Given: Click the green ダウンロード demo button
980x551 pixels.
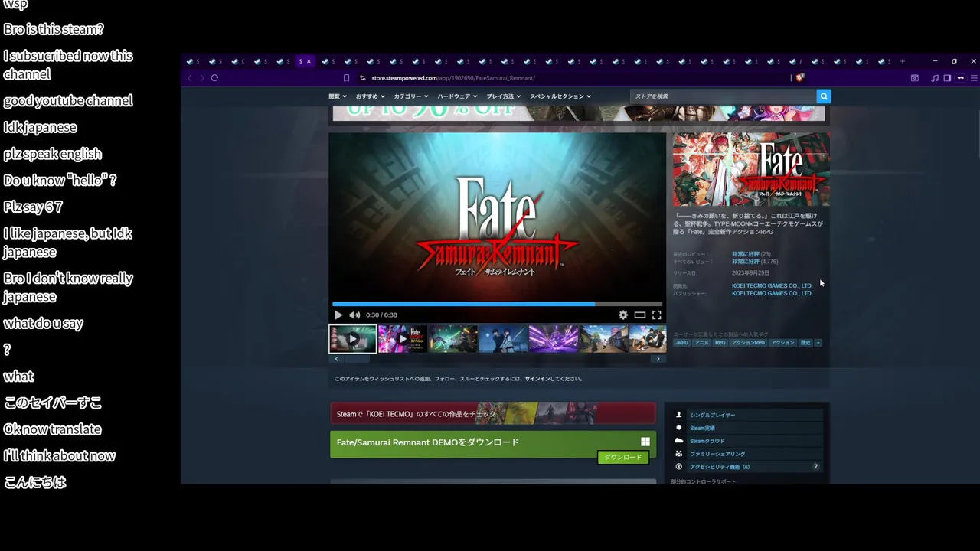Looking at the screenshot, I should click(623, 457).
